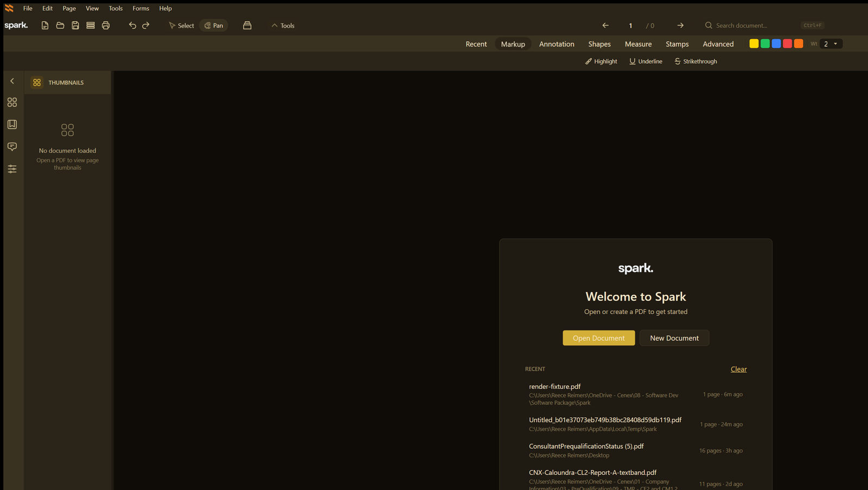Open the Help menu

[165, 8]
